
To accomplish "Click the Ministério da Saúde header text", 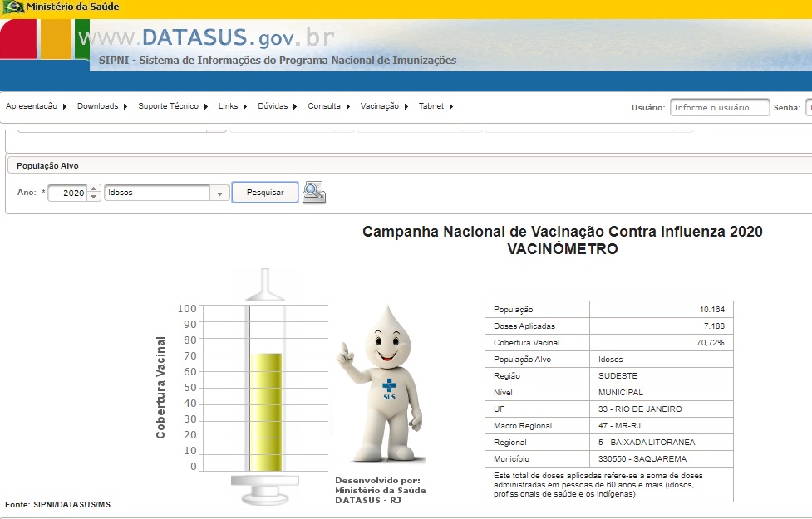I will click(73, 7).
